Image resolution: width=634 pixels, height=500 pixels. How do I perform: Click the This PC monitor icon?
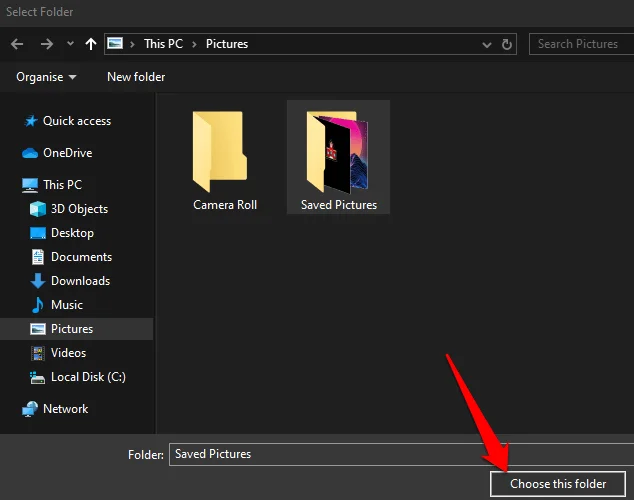coord(30,185)
